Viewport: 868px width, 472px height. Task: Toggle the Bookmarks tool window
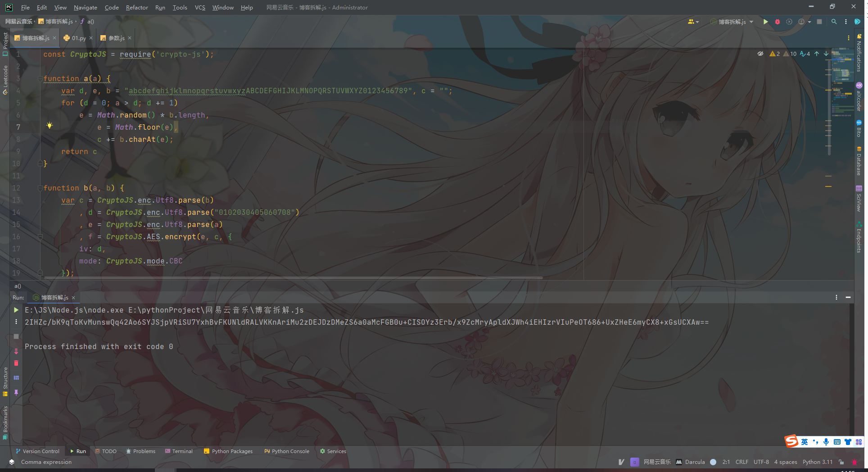click(5, 422)
